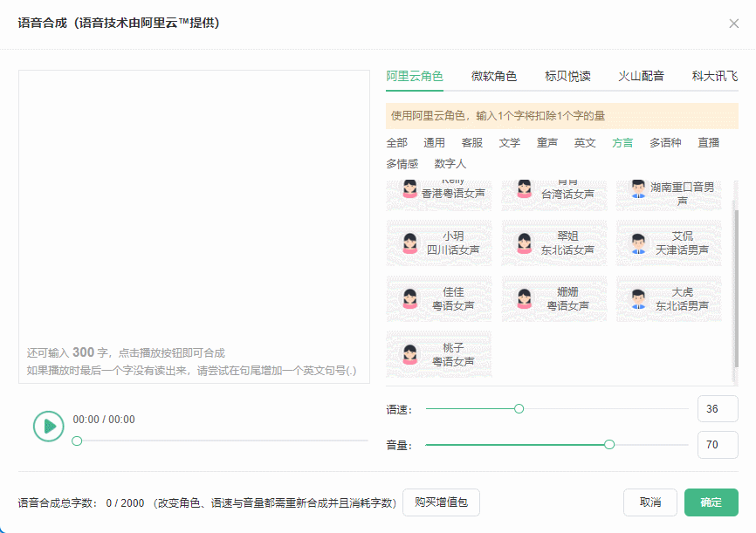
Task: Filter voices by 童声 category
Action: tap(546, 143)
